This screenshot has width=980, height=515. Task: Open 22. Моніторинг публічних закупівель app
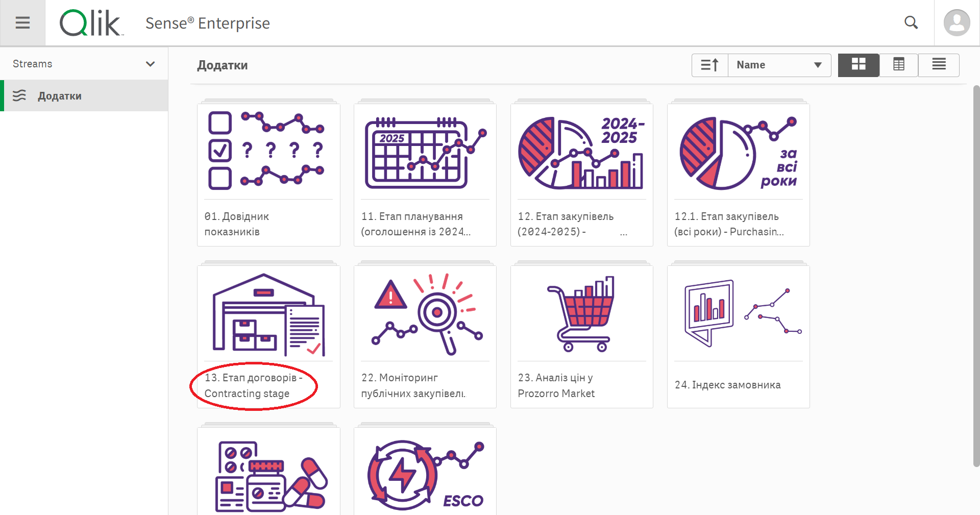pyautogui.click(x=425, y=314)
